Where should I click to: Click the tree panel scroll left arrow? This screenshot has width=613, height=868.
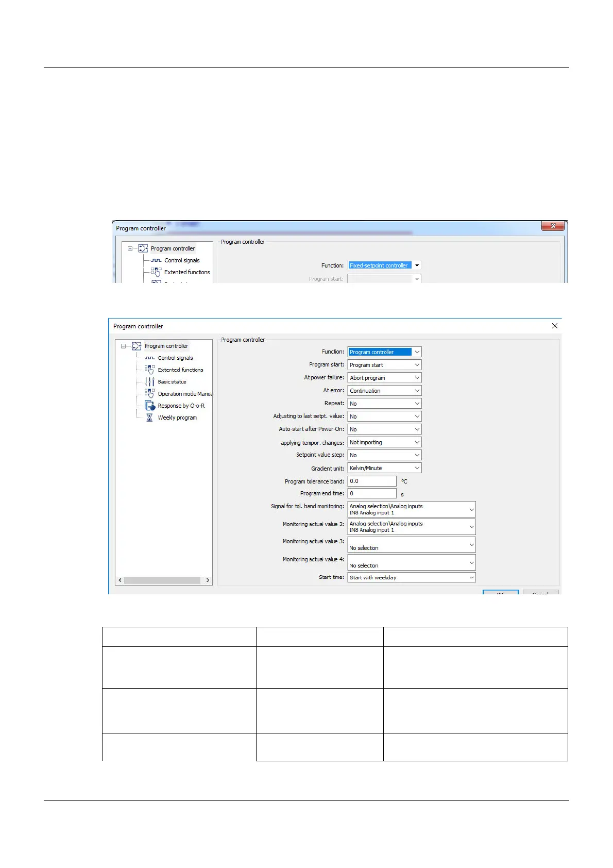tap(120, 580)
